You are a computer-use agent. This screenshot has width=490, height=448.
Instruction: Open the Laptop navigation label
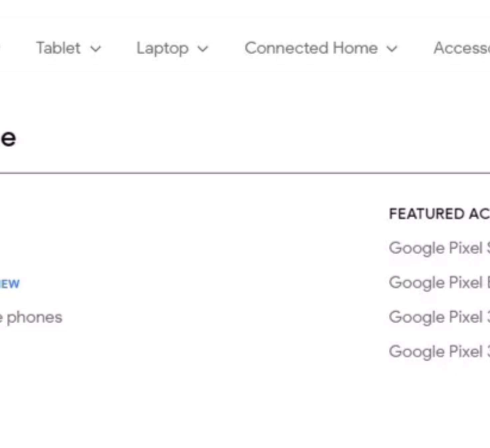click(x=162, y=49)
